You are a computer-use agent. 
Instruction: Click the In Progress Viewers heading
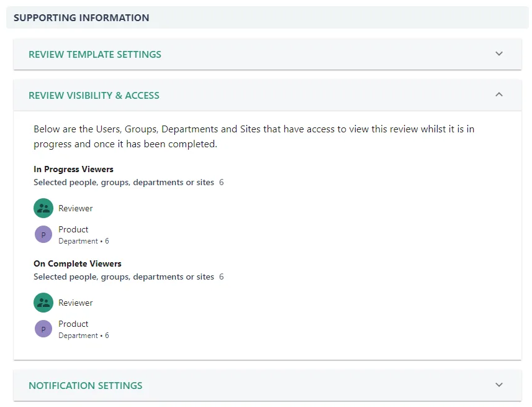pyautogui.click(x=73, y=169)
